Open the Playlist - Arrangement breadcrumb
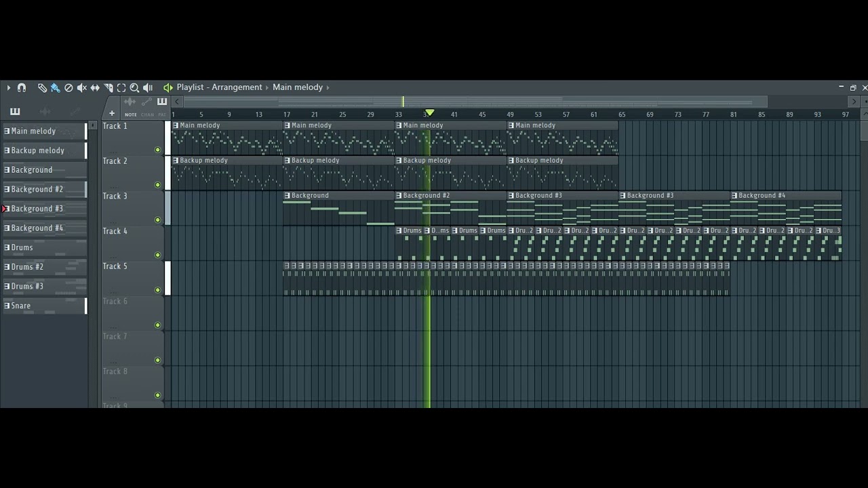Screen dimensions: 868x488 [219, 87]
